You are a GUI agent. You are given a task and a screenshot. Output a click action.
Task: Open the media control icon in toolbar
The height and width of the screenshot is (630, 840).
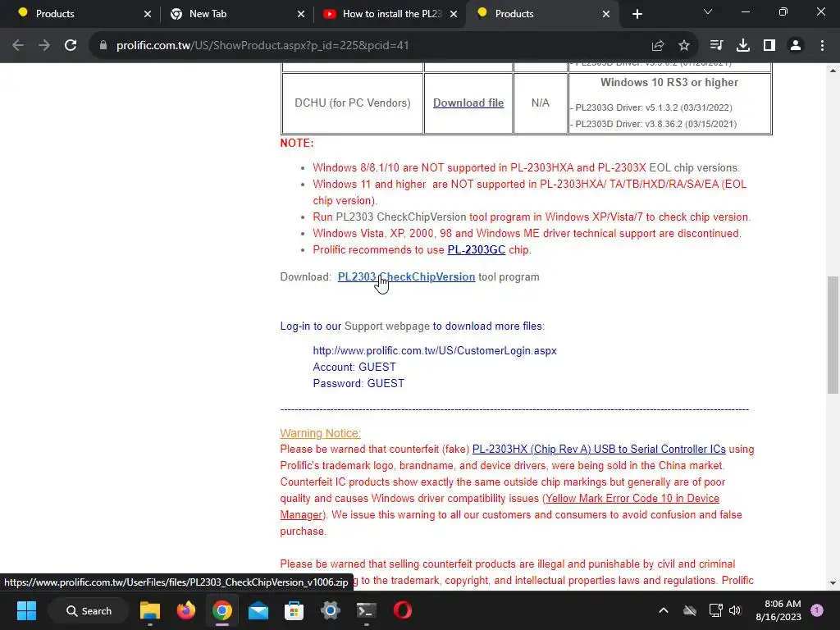pyautogui.click(x=716, y=46)
